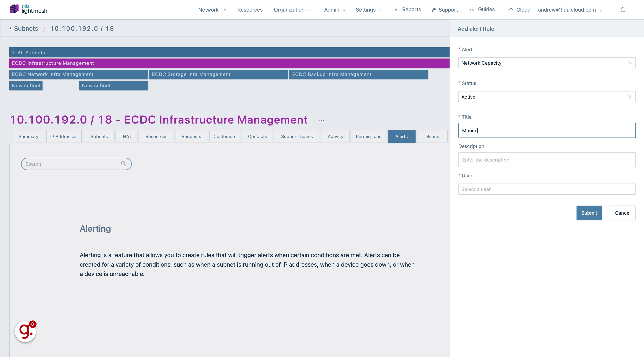
Task: Switch to the Summary tab
Action: click(x=28, y=136)
